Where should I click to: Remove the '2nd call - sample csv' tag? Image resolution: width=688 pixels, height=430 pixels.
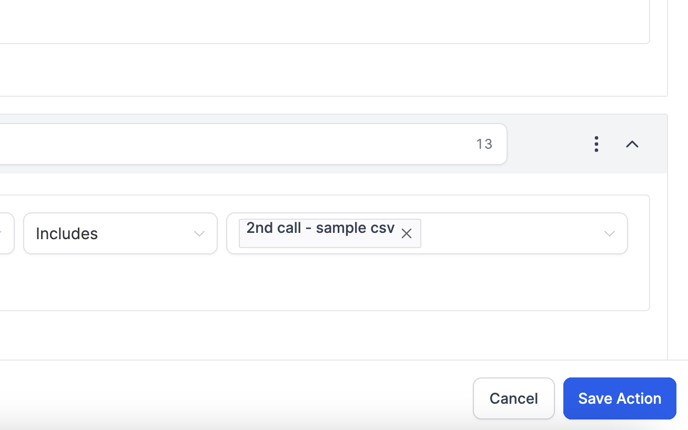pos(407,234)
